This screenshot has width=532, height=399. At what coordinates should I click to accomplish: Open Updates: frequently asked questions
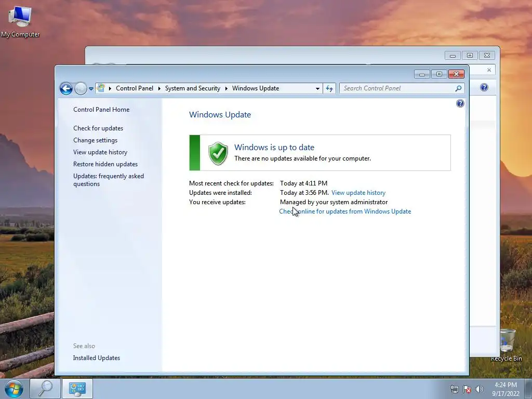click(109, 180)
